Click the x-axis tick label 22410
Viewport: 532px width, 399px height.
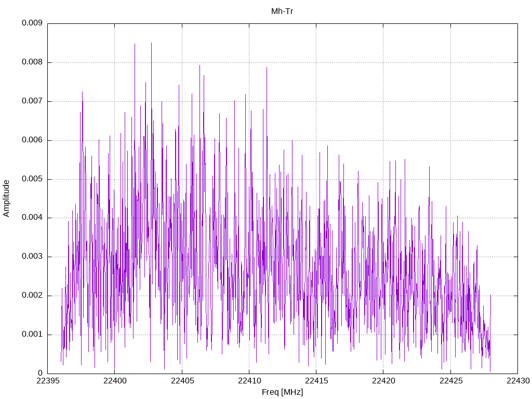coord(249,381)
